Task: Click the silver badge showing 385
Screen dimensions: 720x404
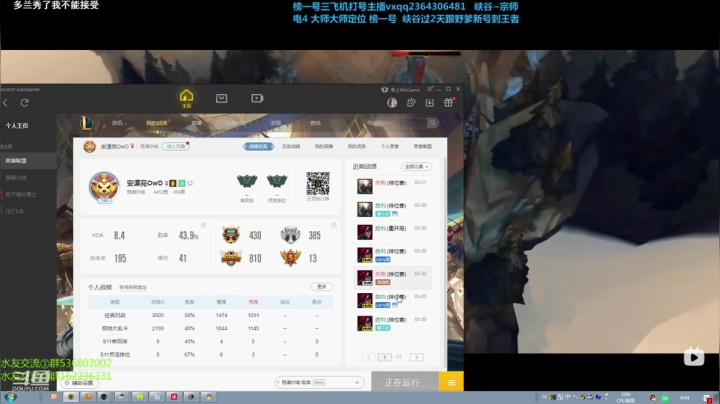Action: click(290, 235)
